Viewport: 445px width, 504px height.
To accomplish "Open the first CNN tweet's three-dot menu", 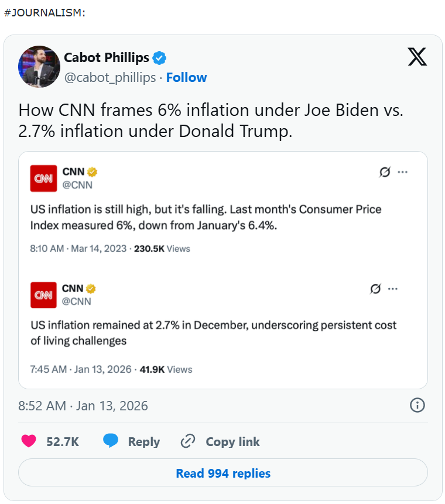I will pyautogui.click(x=403, y=172).
